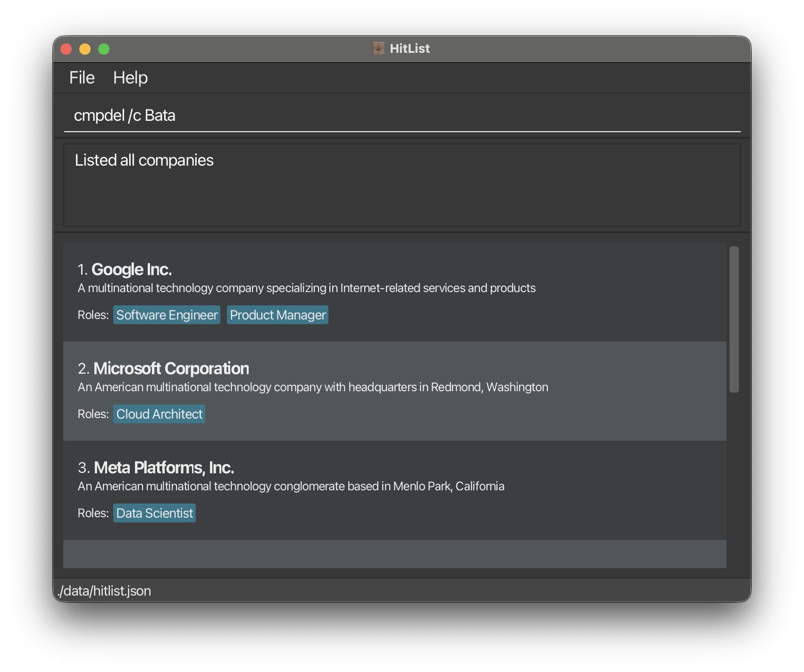Click the ./data/hitlist.json status bar path

click(x=104, y=591)
